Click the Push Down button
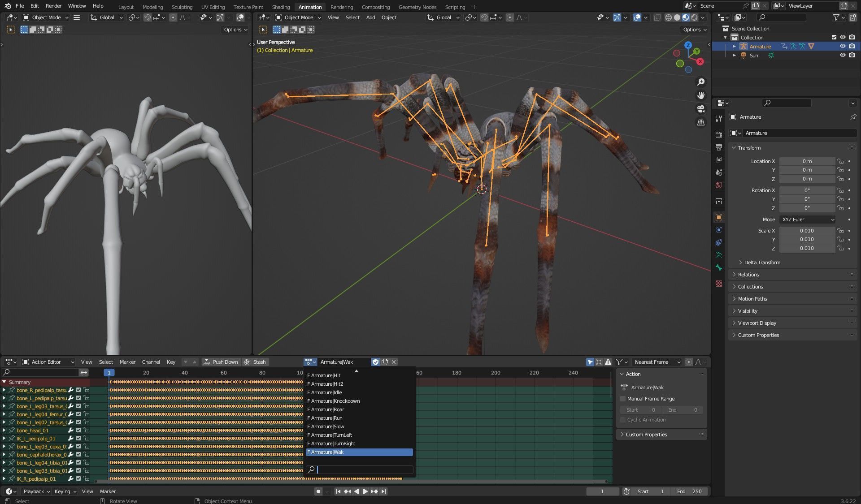 221,362
